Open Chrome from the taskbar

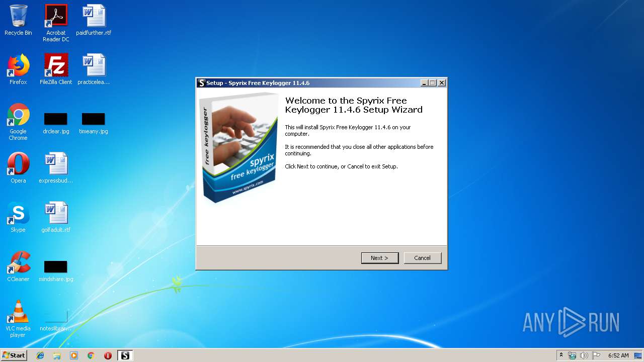tap(91, 355)
